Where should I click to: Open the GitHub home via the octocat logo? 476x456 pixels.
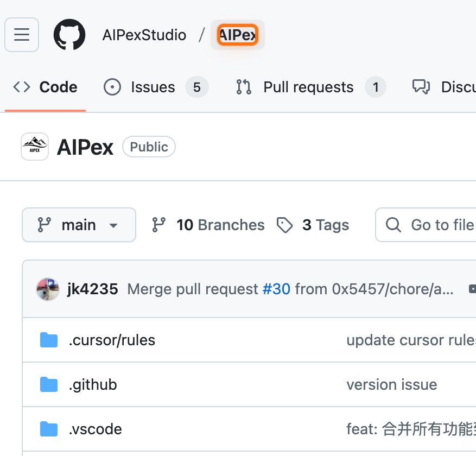(69, 34)
